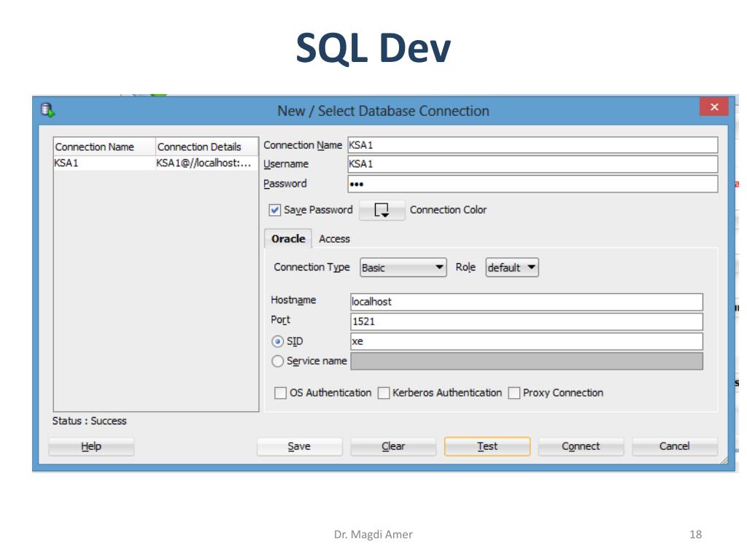The image size is (747, 560).
Task: Click the Clear button
Action: click(x=393, y=446)
